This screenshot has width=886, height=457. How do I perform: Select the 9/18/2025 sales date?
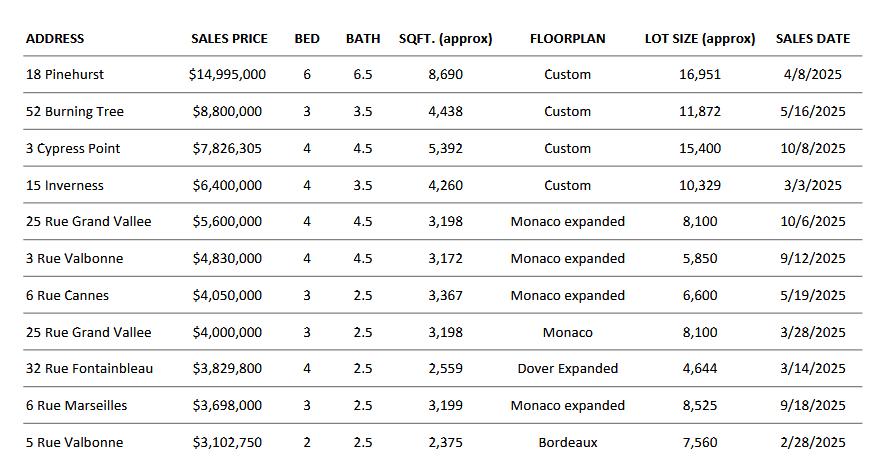[813, 406]
